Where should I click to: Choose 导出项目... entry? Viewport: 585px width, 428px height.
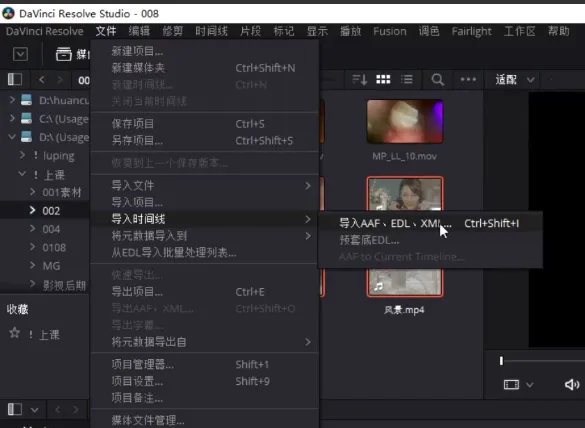[204, 291]
